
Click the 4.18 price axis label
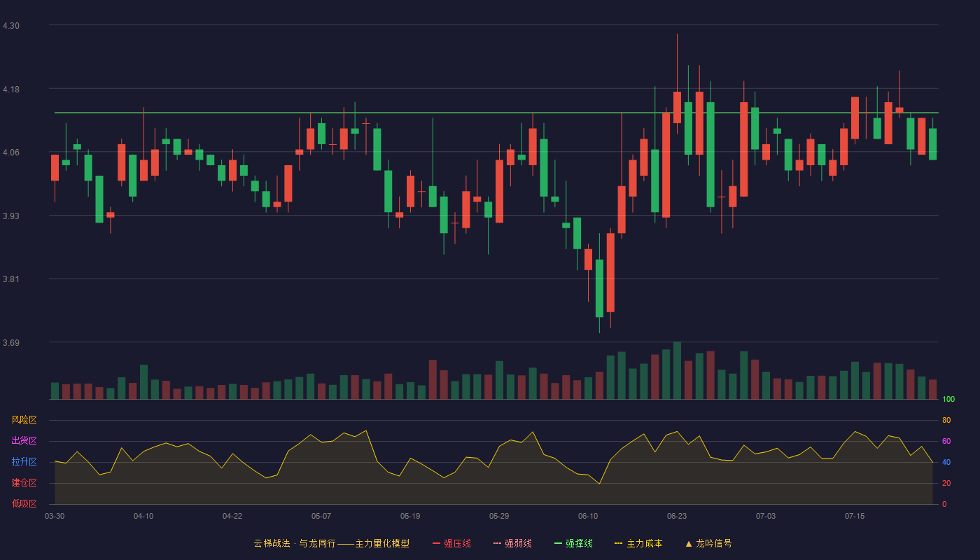[x=11, y=90]
